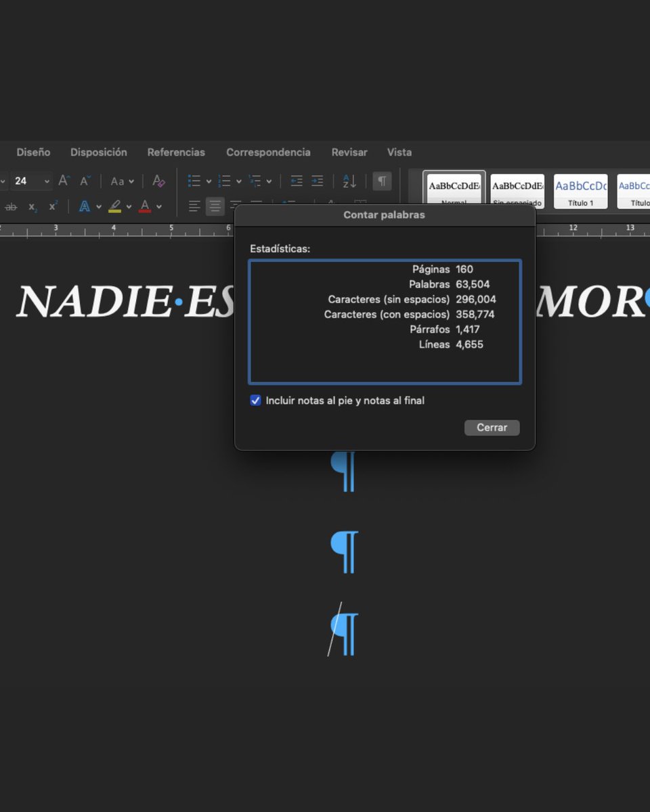650x812 pixels.
Task: Open the Diseño tab
Action: pos(33,152)
